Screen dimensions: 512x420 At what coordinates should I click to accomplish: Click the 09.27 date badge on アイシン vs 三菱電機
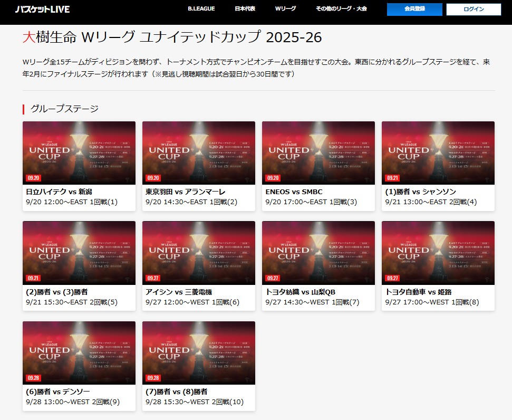click(153, 278)
